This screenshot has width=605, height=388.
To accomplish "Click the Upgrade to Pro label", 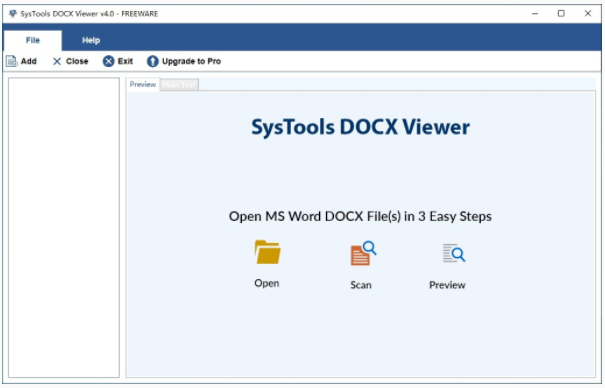I will tap(191, 61).
